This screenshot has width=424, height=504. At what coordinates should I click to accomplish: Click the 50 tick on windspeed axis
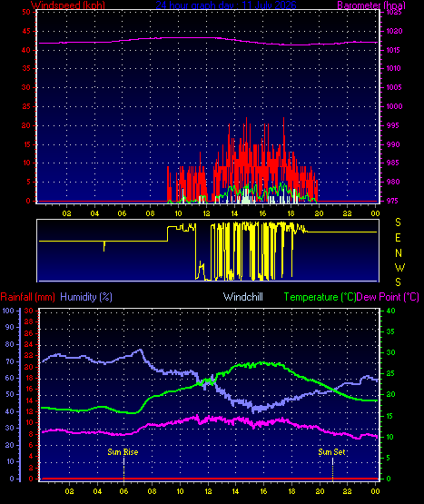26,12
